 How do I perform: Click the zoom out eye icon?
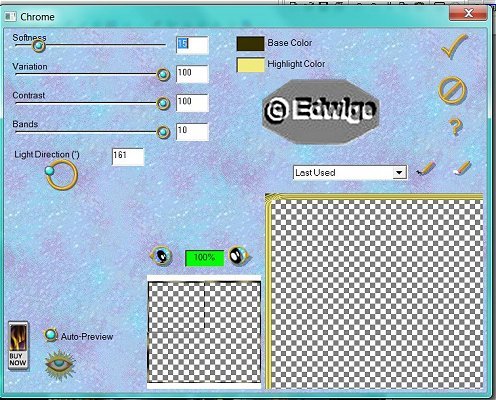click(162, 256)
